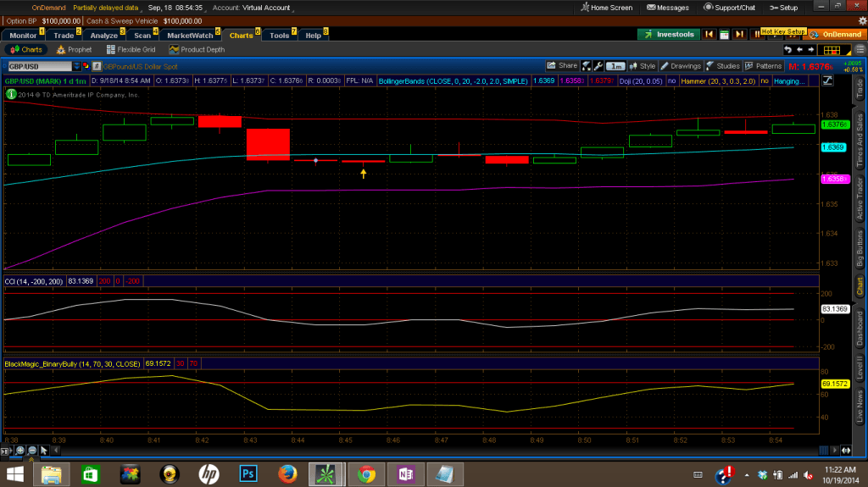Open Photoshop from taskbar

tap(248, 474)
